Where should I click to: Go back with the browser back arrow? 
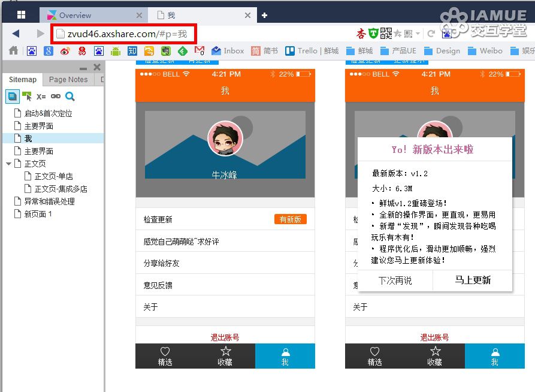pos(16,34)
